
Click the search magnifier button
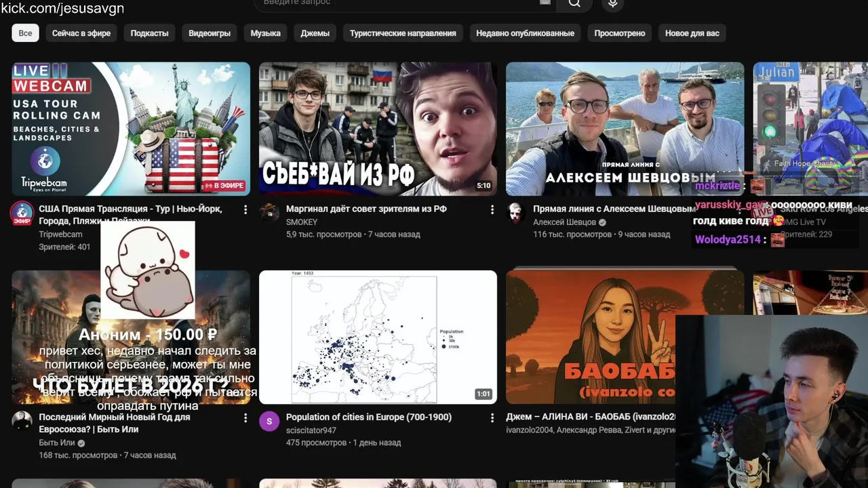[x=574, y=3]
